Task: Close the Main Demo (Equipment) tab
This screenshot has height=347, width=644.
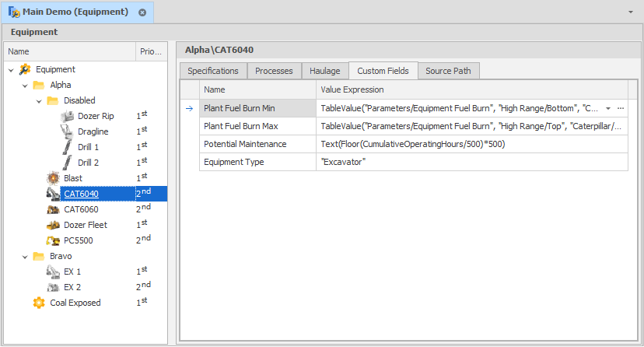Action: (142, 12)
